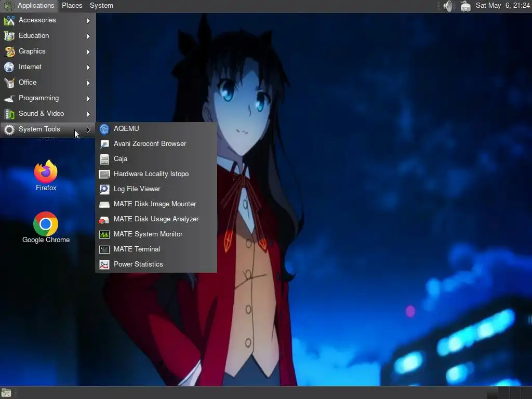Select the Firefox desktop icon
The height and width of the screenshot is (399, 532).
[46, 171]
